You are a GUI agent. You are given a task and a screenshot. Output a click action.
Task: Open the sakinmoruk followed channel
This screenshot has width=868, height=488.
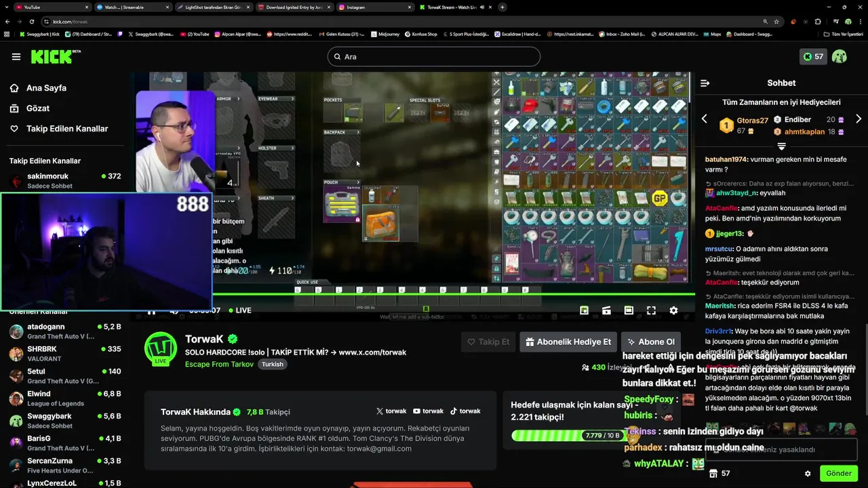coord(65,180)
